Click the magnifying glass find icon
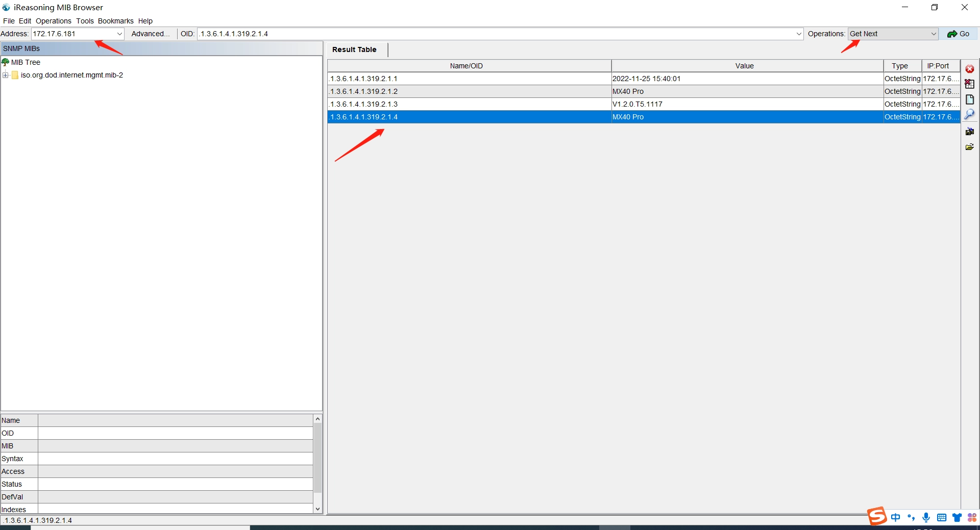Screen dimensions: 980x530 coord(970,114)
